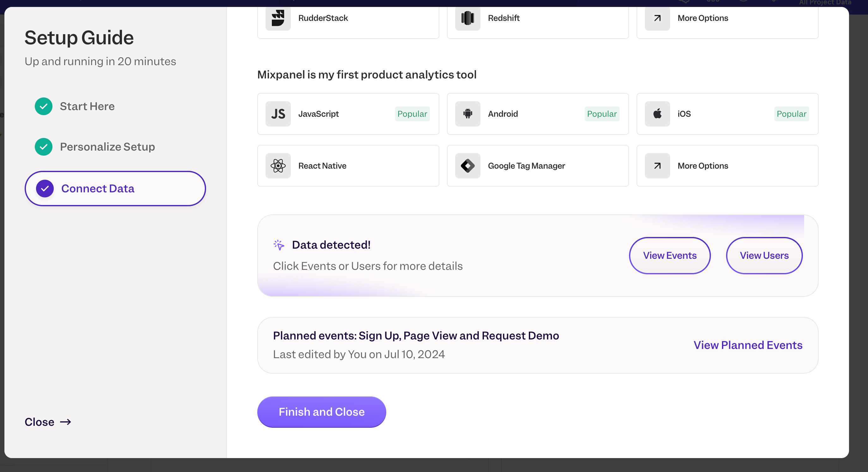This screenshot has height=472, width=868.
Task: Click the Personalize Setup green checkmark
Action: 44,147
